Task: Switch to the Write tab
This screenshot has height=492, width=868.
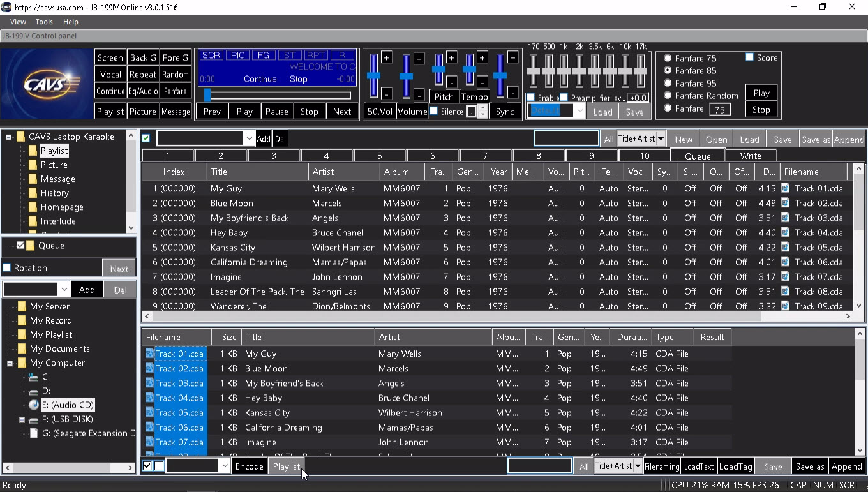Action: [x=751, y=156]
